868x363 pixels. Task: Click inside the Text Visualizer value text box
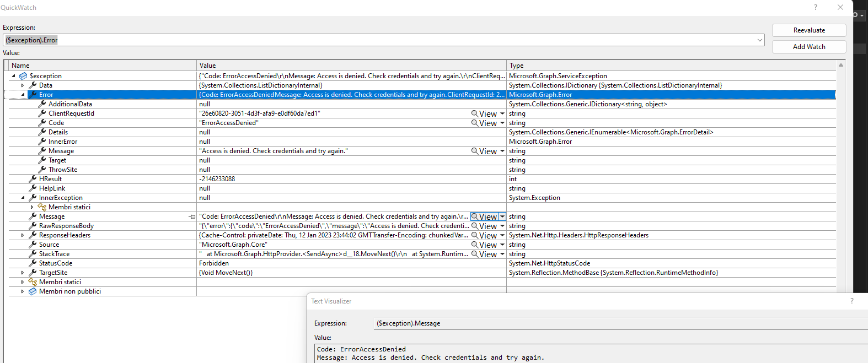[591, 354]
